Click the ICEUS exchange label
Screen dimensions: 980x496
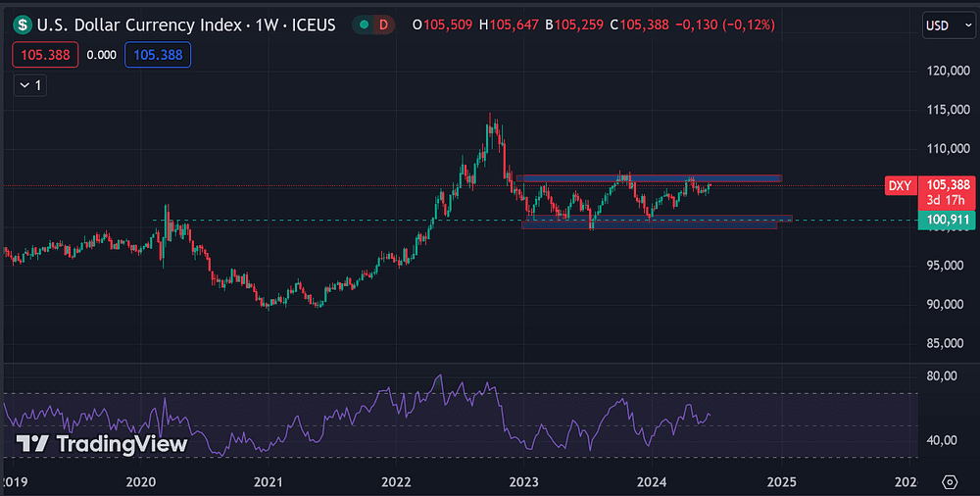(313, 25)
